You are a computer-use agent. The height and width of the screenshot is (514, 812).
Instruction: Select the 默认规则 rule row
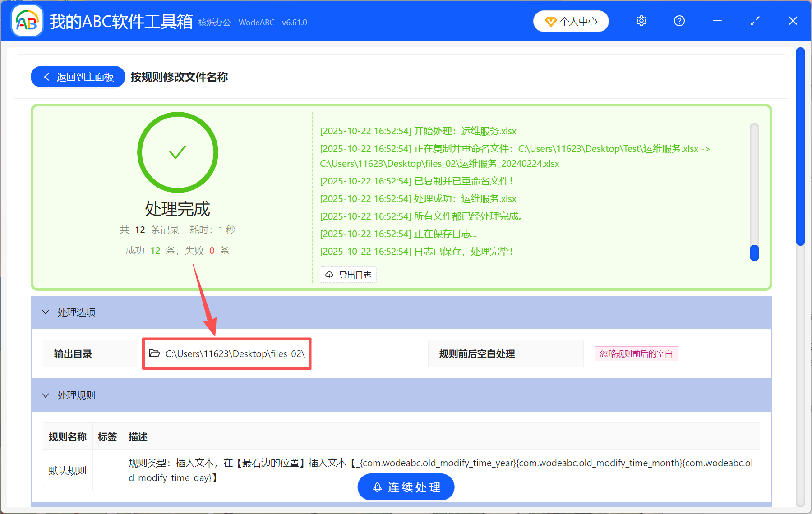67,470
